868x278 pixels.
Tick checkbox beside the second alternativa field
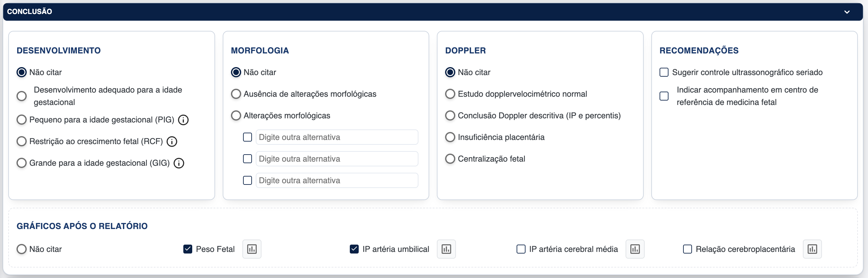247,159
